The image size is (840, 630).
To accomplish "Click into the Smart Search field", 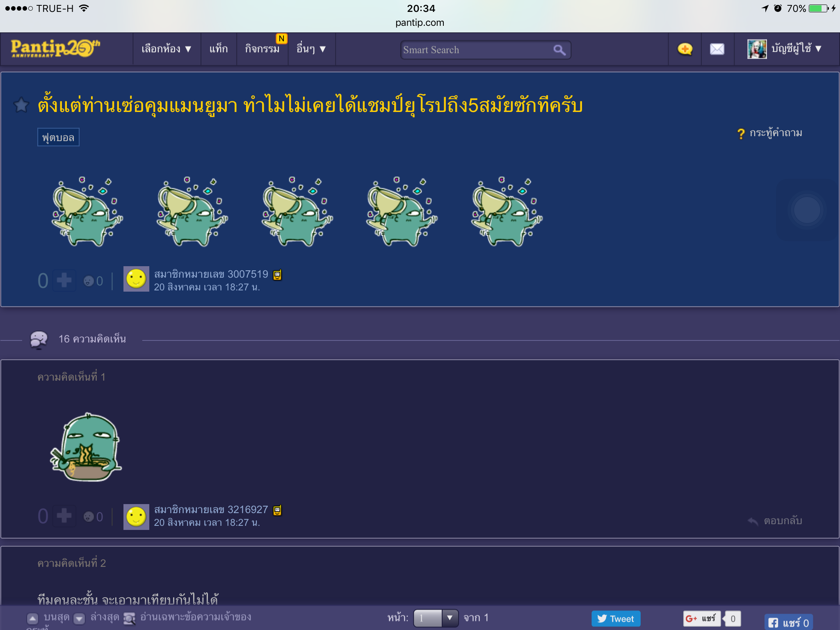I will point(476,50).
